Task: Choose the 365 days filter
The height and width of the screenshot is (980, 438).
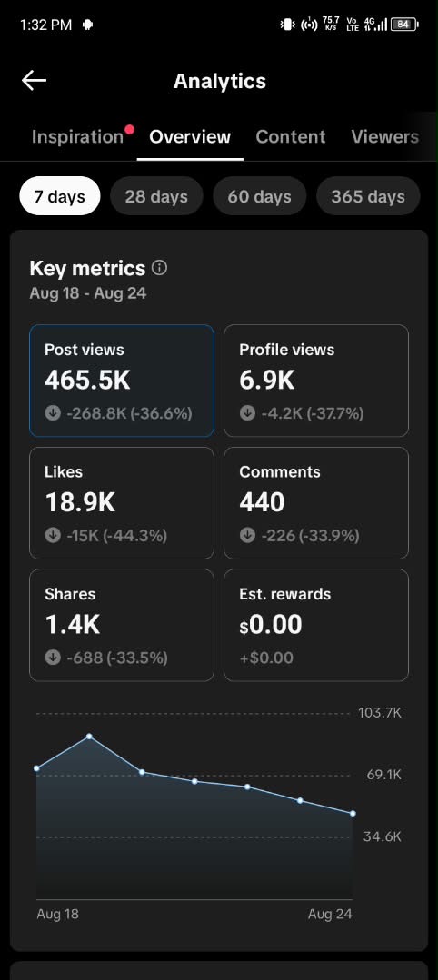Action: (x=368, y=196)
